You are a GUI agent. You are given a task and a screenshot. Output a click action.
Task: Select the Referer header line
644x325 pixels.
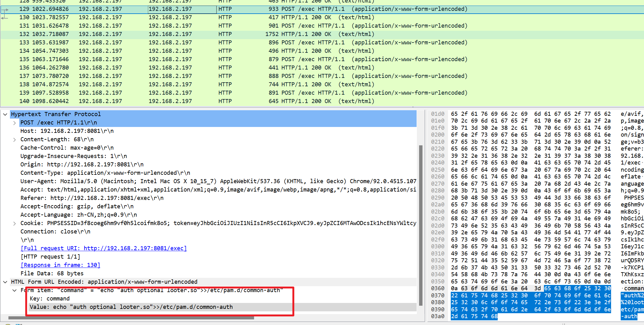pos(92,198)
